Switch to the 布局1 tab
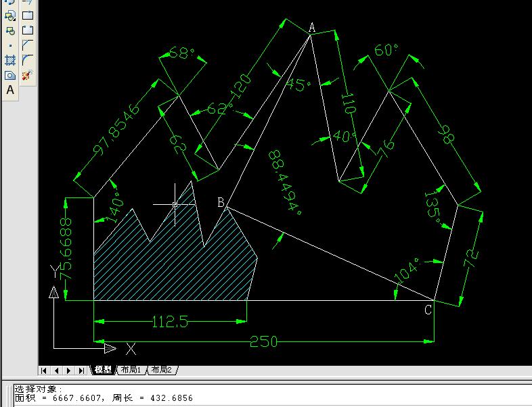The width and height of the screenshot is (532, 407). 131,370
